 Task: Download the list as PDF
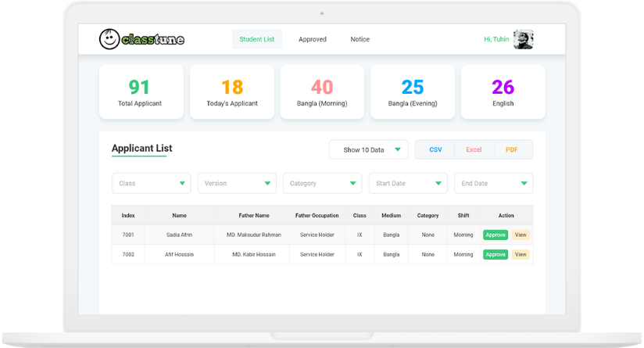coord(512,149)
